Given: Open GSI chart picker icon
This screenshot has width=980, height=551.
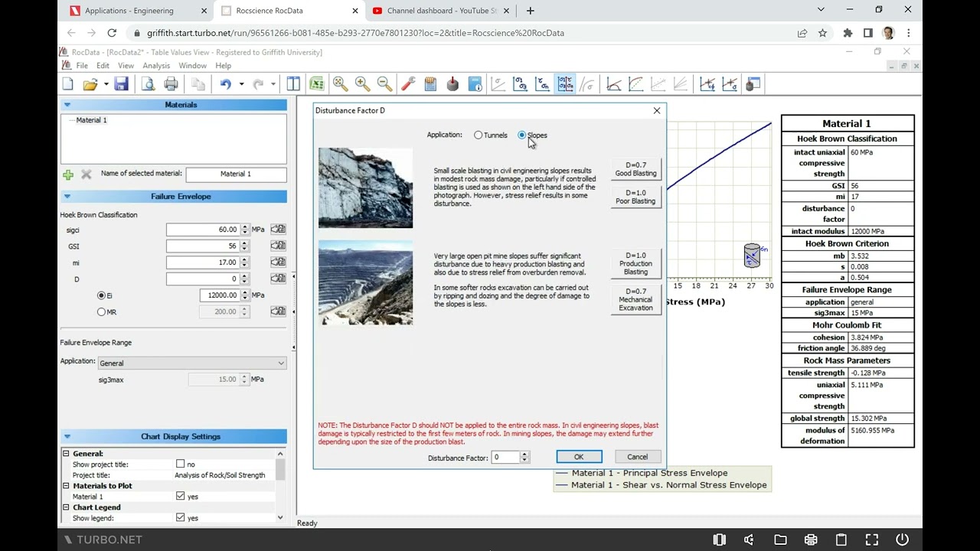Looking at the screenshot, I should click(278, 246).
